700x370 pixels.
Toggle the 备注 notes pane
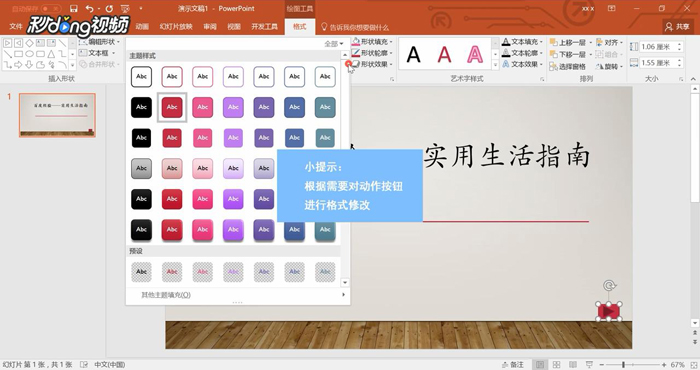pos(512,364)
